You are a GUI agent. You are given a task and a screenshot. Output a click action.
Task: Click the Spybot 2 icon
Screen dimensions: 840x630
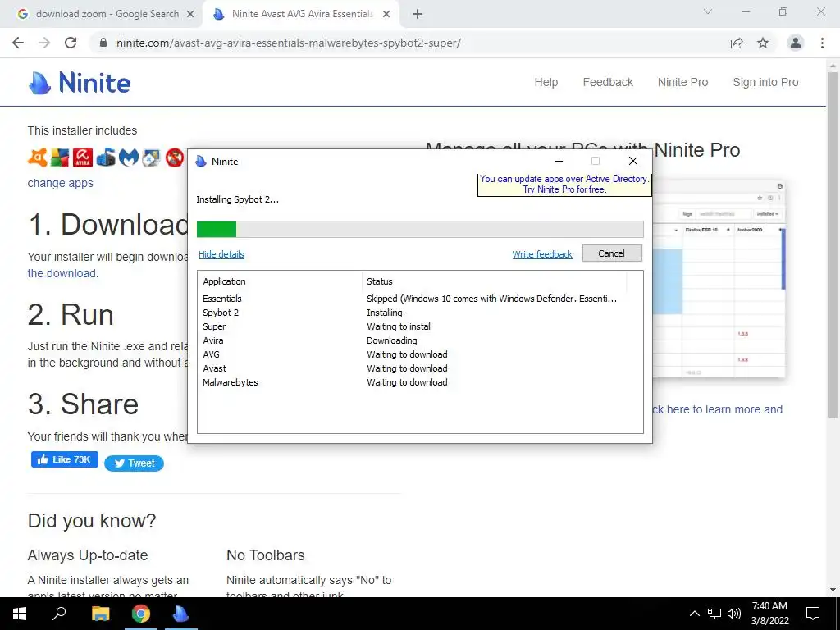click(151, 157)
